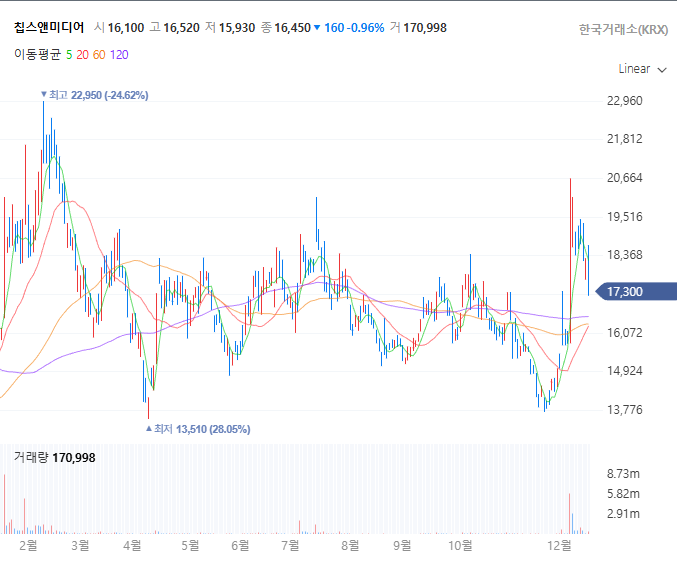Click the 4월 date axis label
The width and height of the screenshot is (677, 582).
point(132,545)
